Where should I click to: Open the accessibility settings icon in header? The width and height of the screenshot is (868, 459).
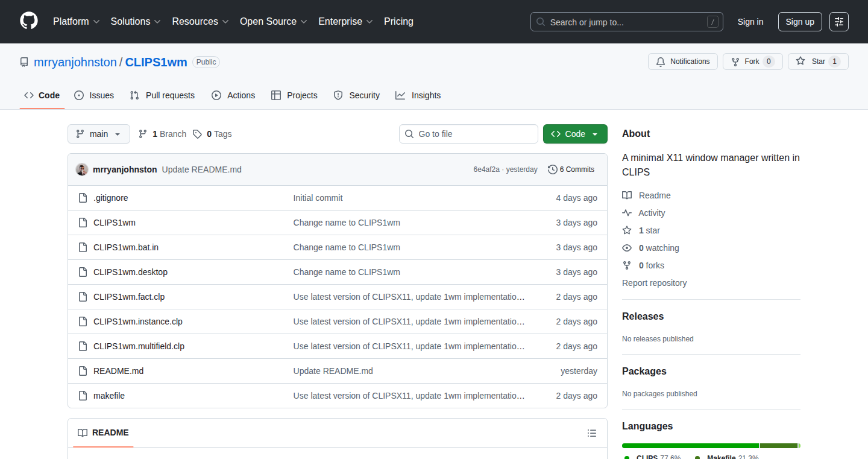(x=839, y=22)
